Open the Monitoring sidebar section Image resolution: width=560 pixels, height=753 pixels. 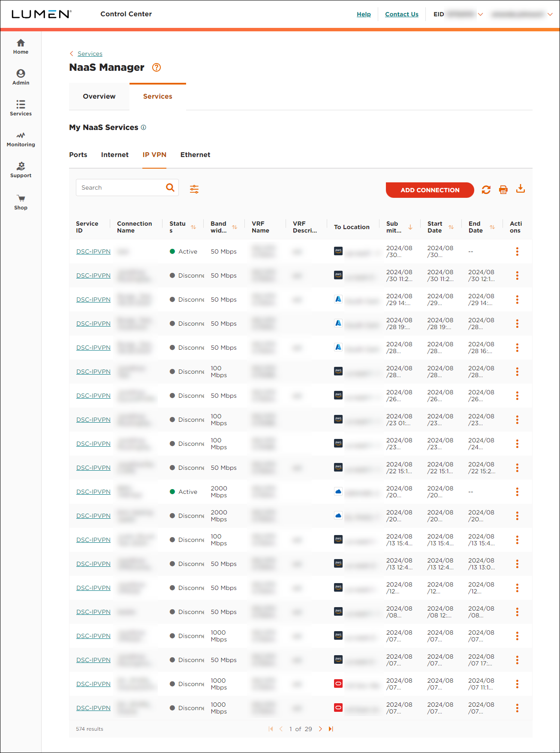coord(21,139)
